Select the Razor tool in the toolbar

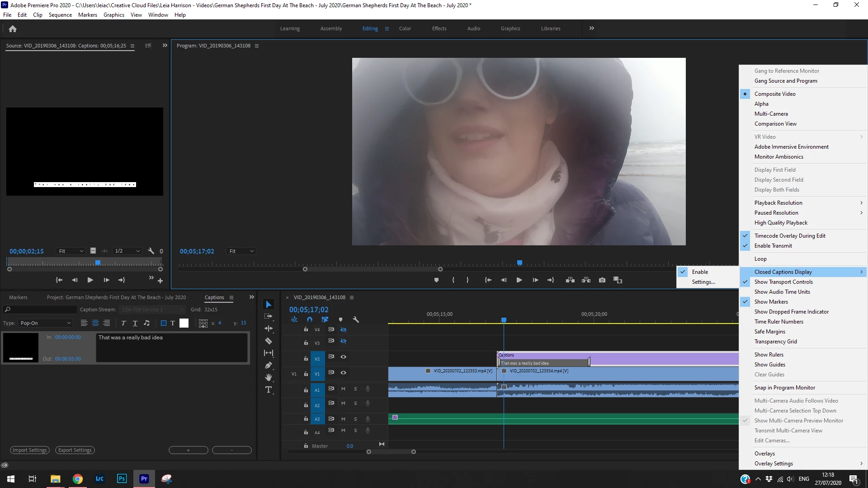click(269, 341)
